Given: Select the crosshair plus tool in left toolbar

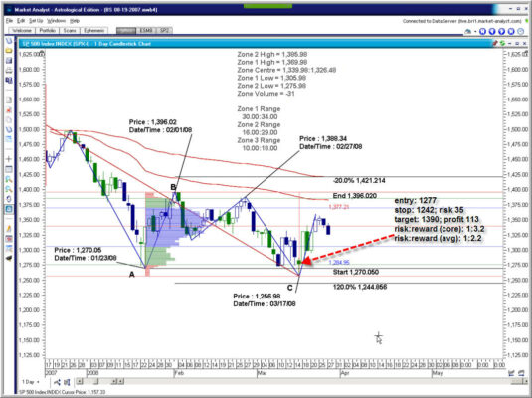Looking at the screenshot, I should (x=9, y=159).
